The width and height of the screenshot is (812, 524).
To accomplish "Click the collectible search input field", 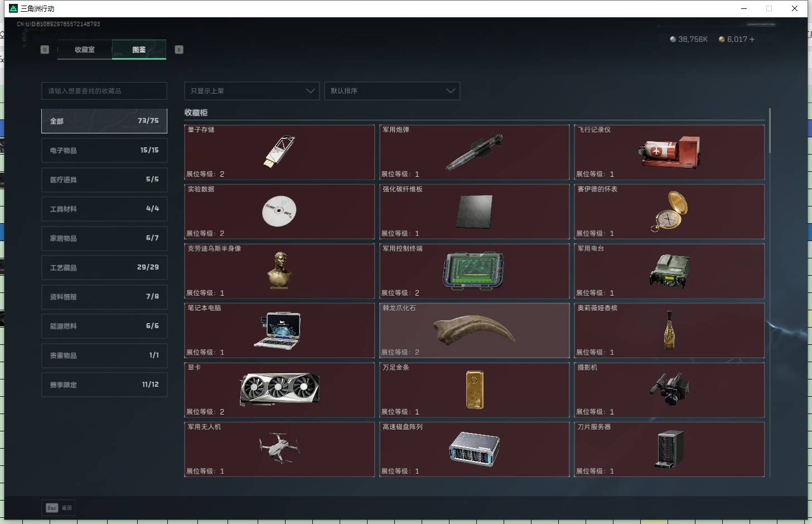I will coord(104,91).
